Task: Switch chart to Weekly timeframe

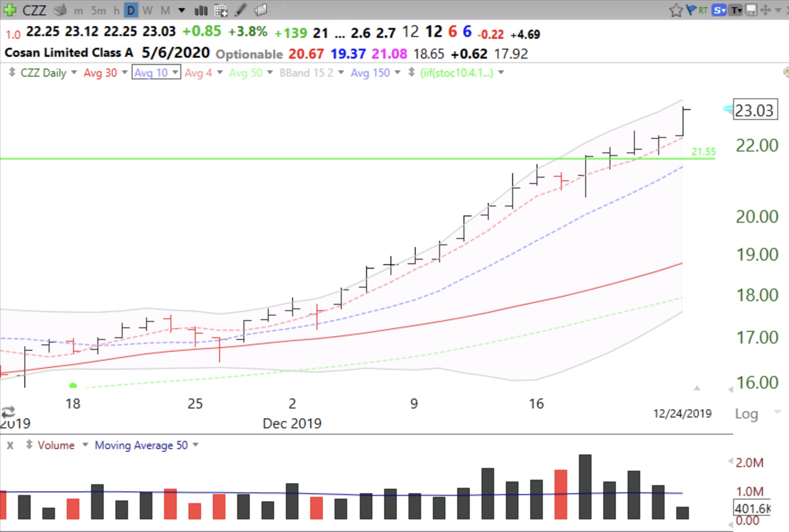Action: [x=147, y=10]
